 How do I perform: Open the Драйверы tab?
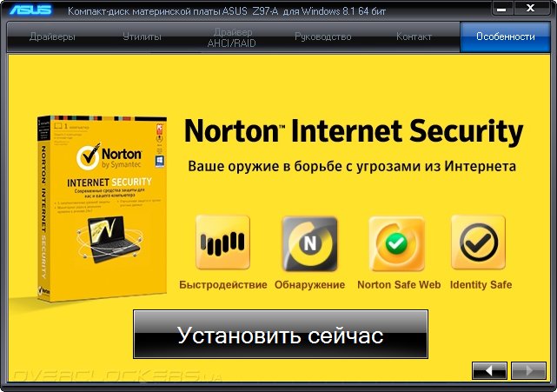click(x=52, y=37)
